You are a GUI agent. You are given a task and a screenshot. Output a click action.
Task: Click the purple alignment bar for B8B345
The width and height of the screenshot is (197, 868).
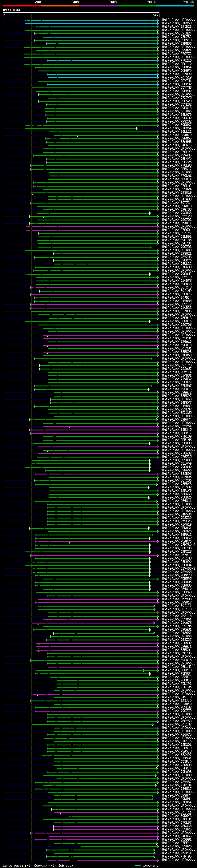click(x=94, y=430)
